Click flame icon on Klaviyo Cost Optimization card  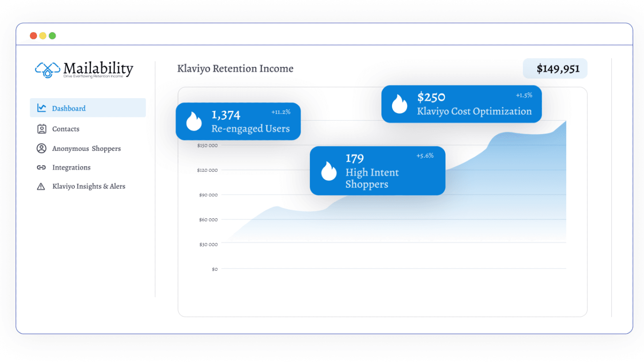click(x=399, y=104)
